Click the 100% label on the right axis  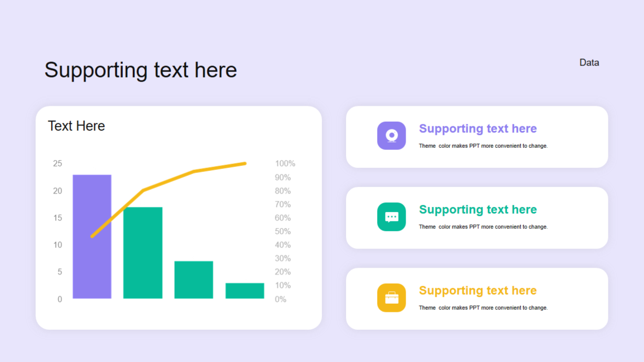tap(285, 163)
